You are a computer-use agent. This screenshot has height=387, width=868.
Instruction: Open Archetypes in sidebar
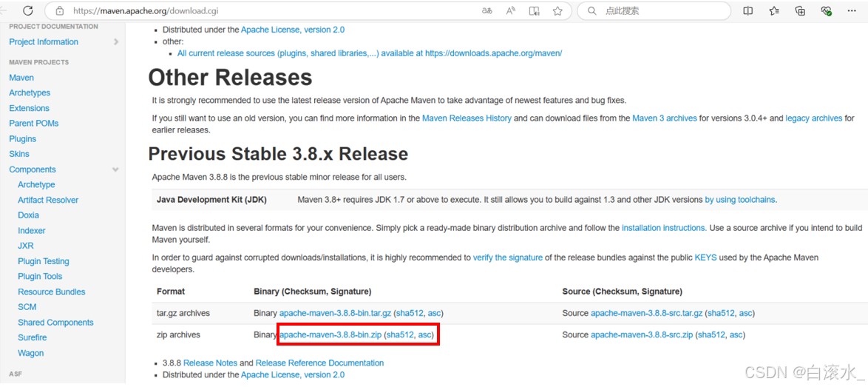[30, 92]
